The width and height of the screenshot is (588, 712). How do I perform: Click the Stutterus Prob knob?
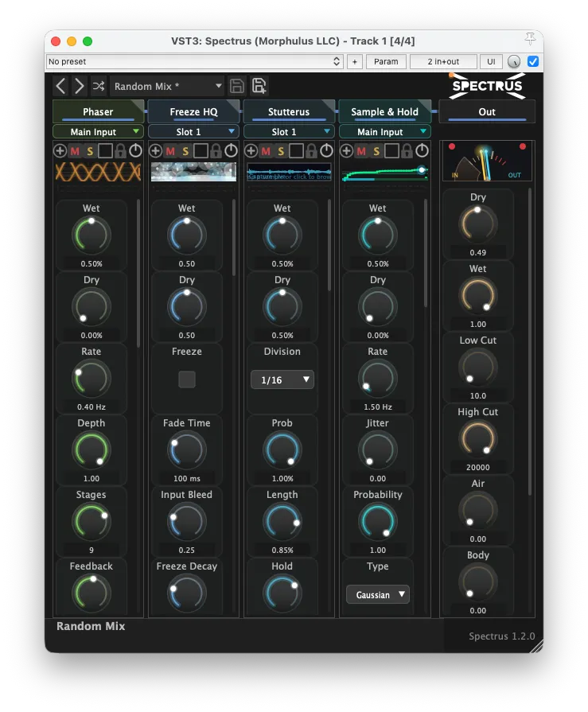click(x=282, y=450)
